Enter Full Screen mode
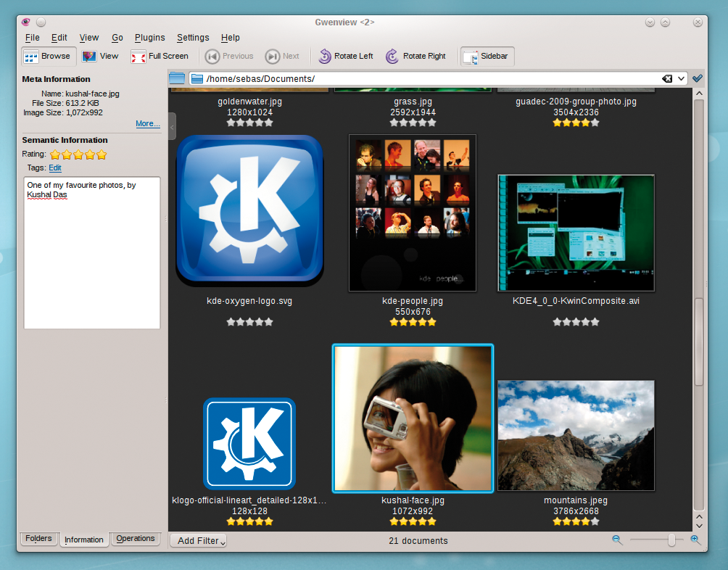The width and height of the screenshot is (728, 570). point(160,56)
